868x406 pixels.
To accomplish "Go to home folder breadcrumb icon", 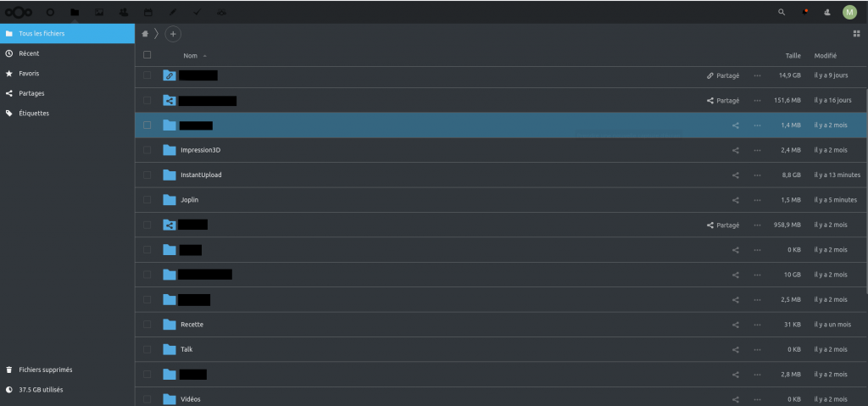I will 145,34.
